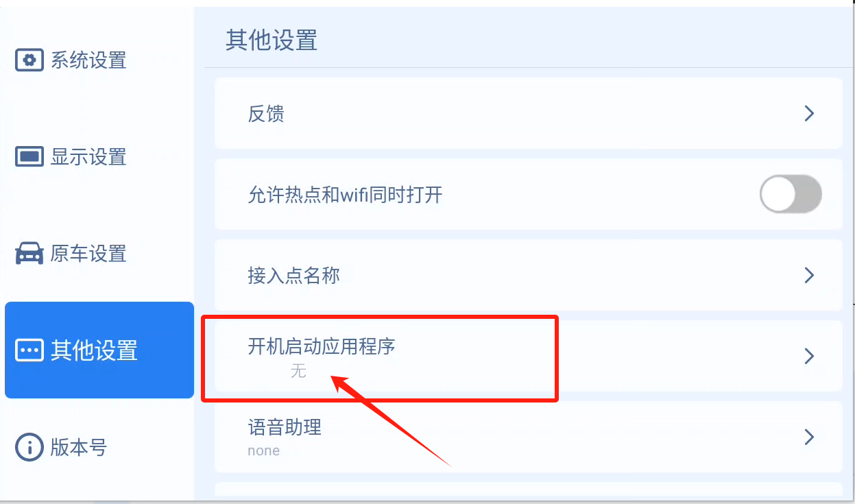Select the 显示设置 sidebar label

point(88,157)
